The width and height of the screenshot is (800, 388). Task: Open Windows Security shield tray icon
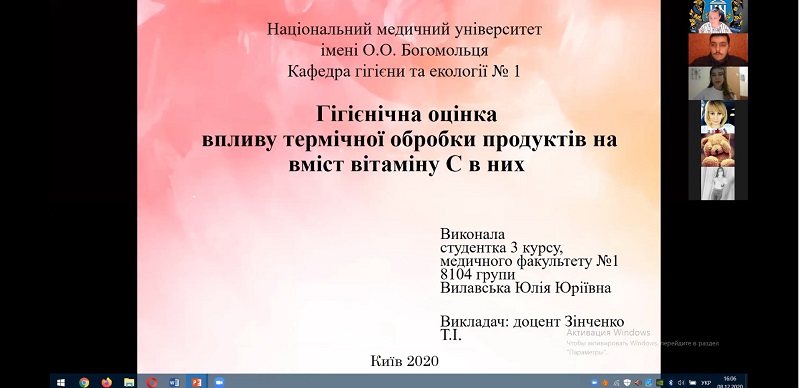coord(627,383)
